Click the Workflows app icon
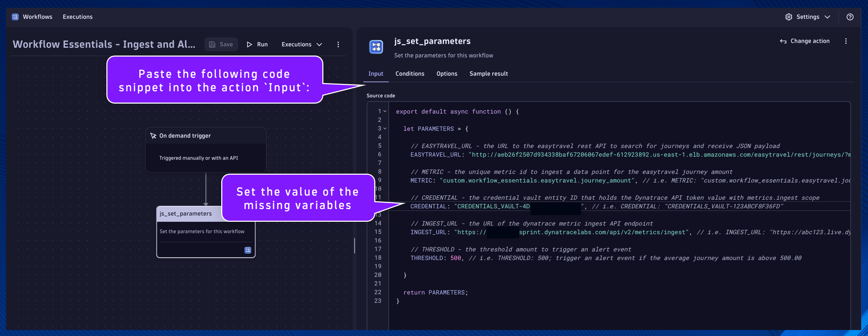868x336 pixels. [x=15, y=17]
